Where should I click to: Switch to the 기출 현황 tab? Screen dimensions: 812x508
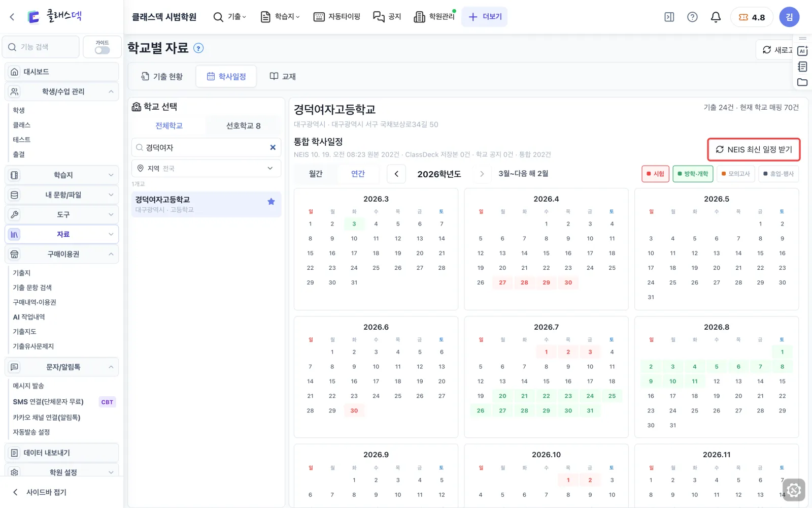pyautogui.click(x=162, y=76)
